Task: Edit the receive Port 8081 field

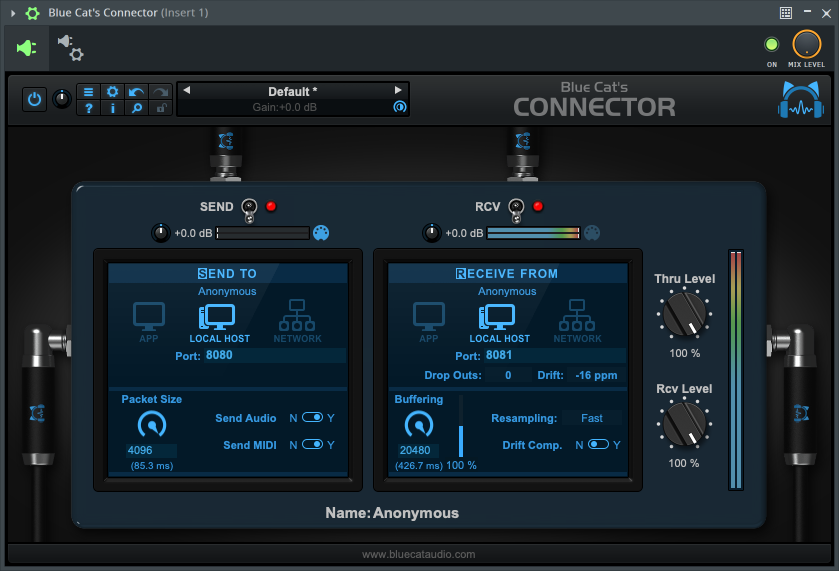Action: click(554, 355)
